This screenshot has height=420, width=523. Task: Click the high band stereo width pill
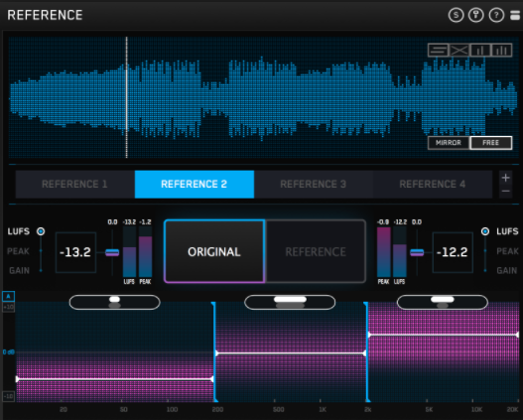click(x=443, y=302)
